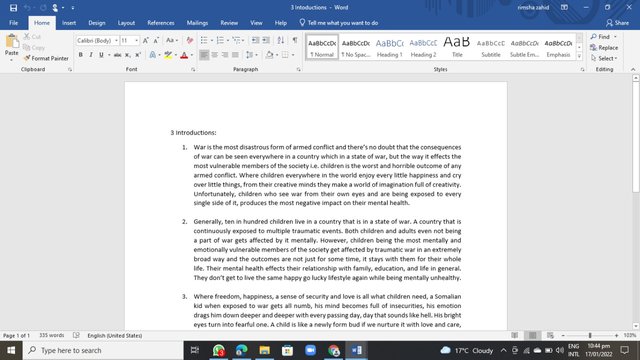The image size is (640, 360).
Task: Center align the paragraph
Action: point(214,55)
